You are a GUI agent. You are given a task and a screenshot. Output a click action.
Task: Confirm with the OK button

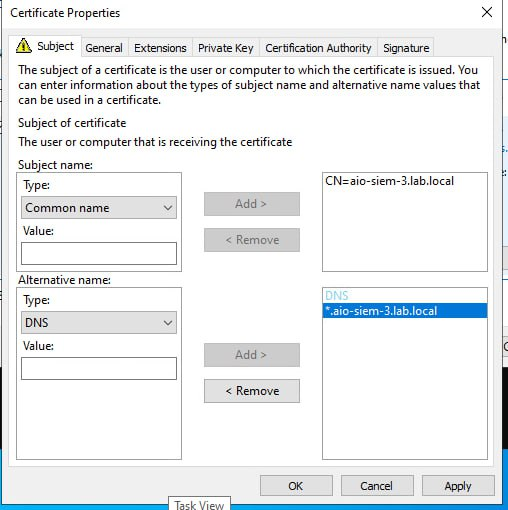[x=296, y=486]
